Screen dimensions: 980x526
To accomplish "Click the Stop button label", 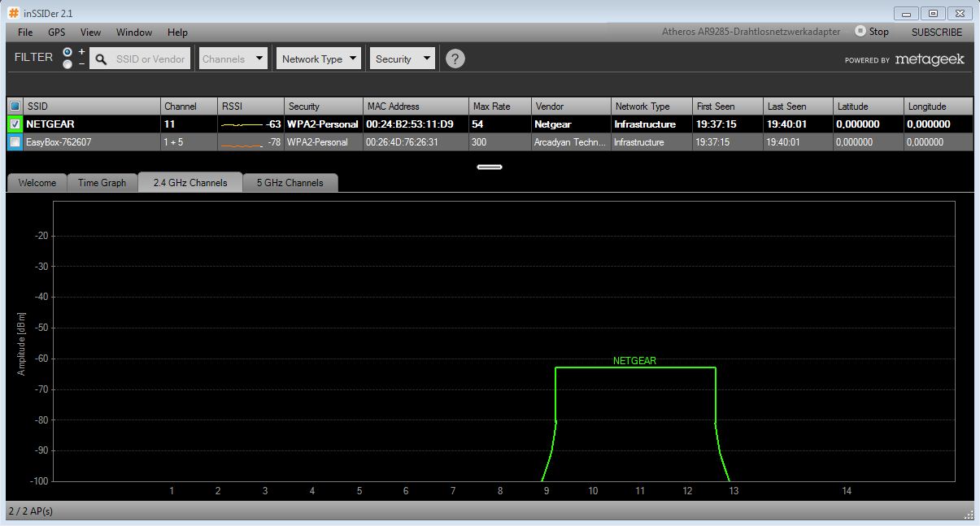I will pyautogui.click(x=878, y=32).
